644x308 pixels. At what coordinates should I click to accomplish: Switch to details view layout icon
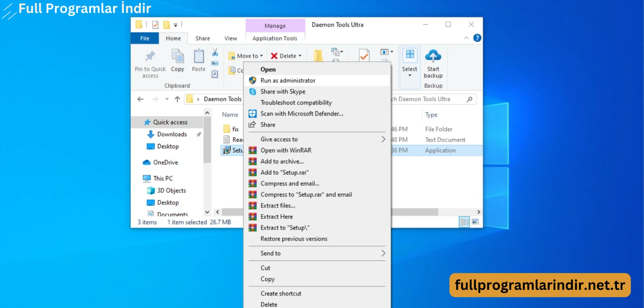coord(465,222)
